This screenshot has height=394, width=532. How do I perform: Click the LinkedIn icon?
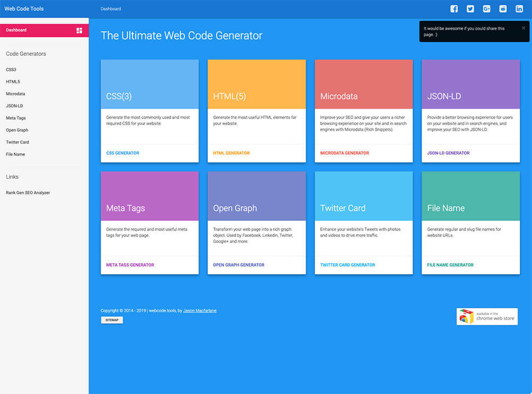pos(519,9)
